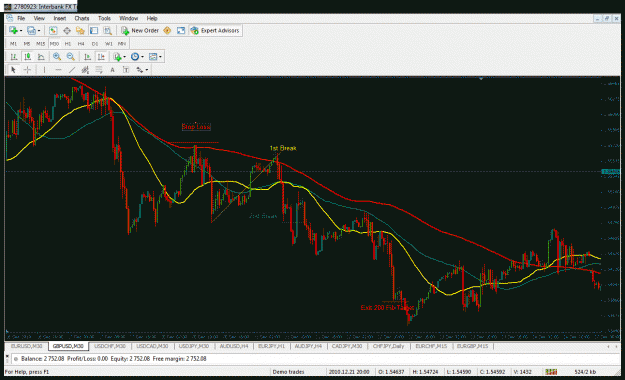Zoom out of the chart
The height and width of the screenshot is (380, 625).
tap(71, 57)
